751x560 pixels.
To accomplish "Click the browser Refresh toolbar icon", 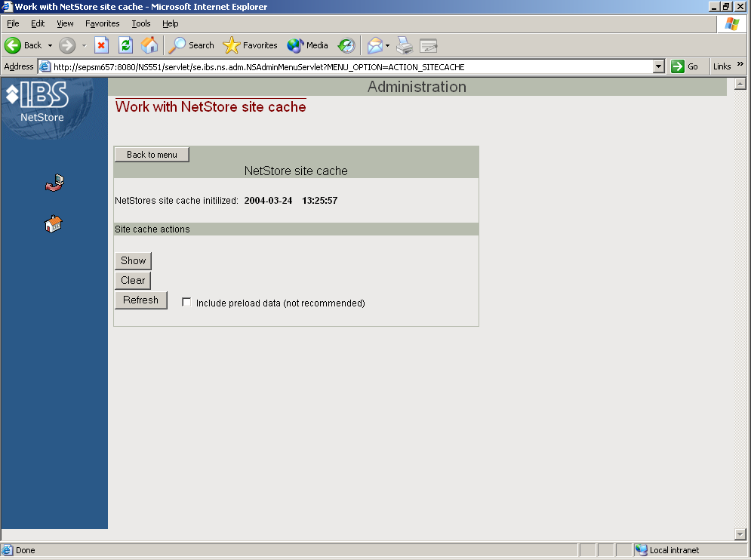I will (125, 45).
